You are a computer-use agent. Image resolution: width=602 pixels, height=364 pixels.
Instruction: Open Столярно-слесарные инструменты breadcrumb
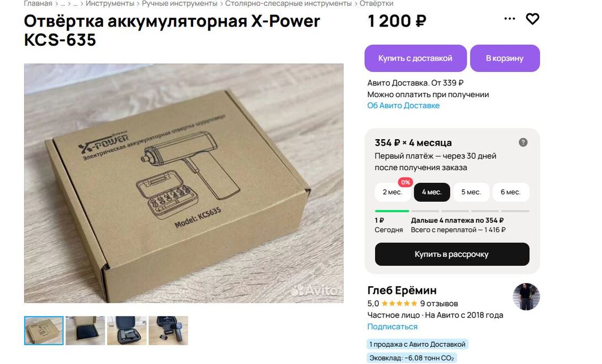(288, 3)
